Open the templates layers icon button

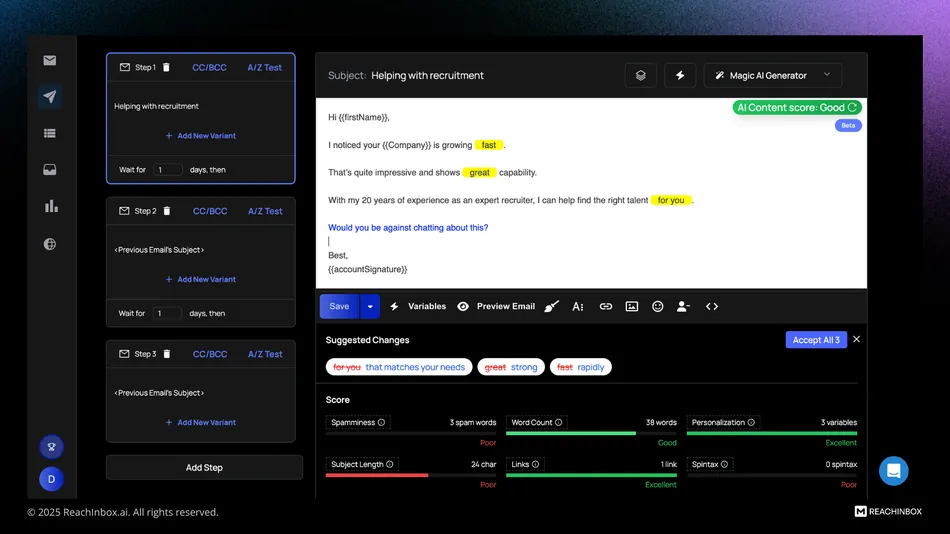tap(640, 75)
